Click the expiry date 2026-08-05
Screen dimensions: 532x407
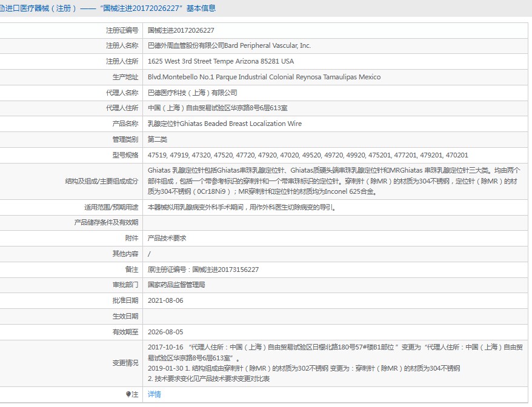pyautogui.click(x=165, y=332)
